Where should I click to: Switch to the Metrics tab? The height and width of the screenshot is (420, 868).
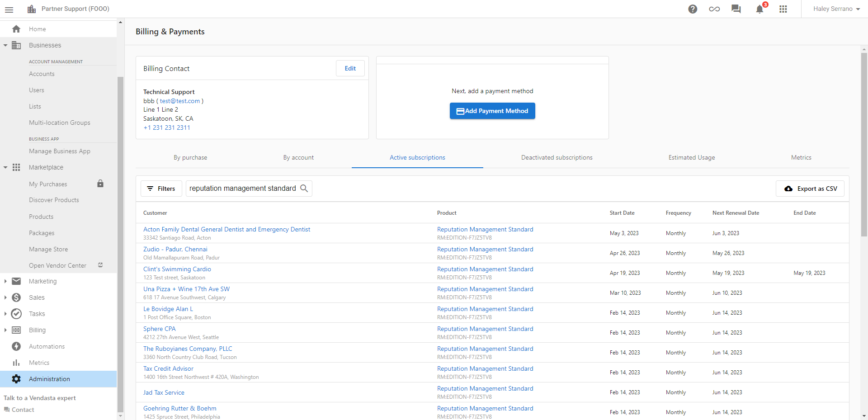click(801, 157)
